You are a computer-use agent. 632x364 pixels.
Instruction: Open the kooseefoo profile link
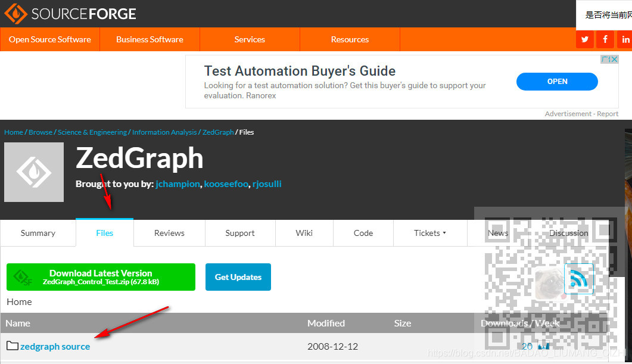[x=226, y=183]
